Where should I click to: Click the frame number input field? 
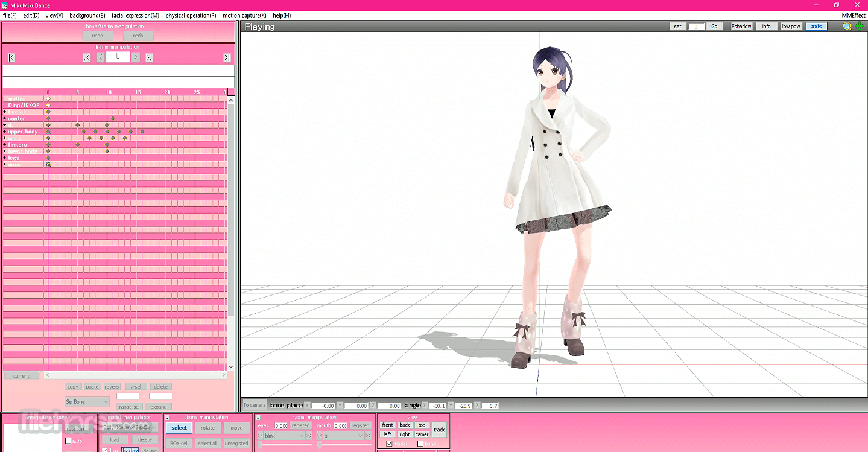118,57
